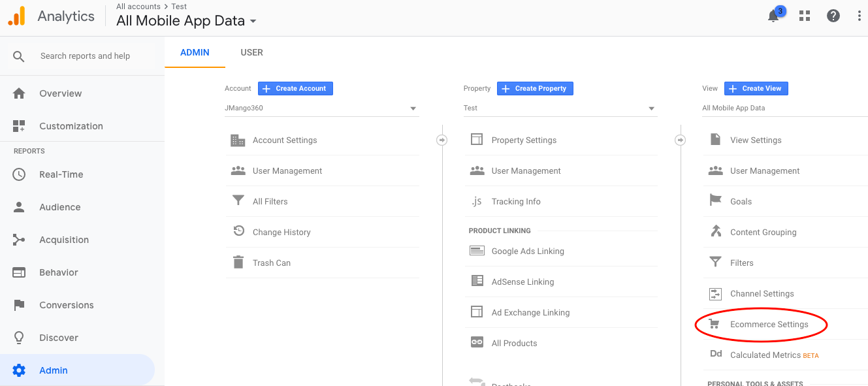The height and width of the screenshot is (386, 868).
Task: Expand the Test property dropdown
Action: point(651,108)
